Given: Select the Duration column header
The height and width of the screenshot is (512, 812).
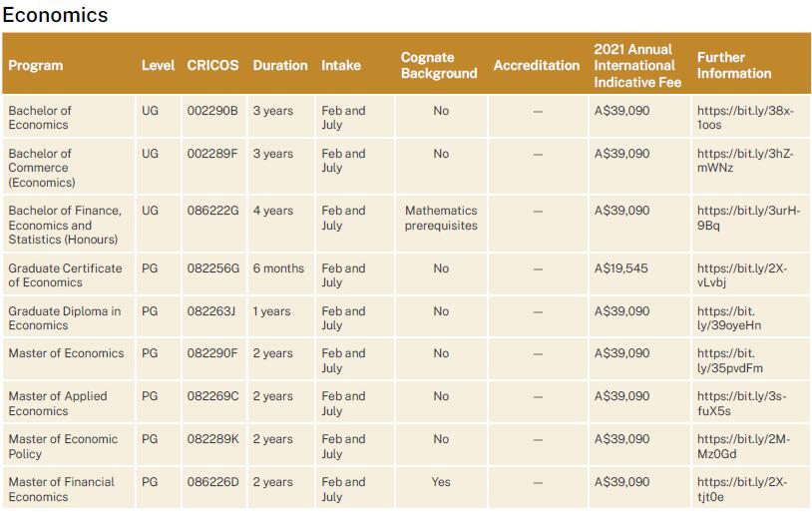Looking at the screenshot, I should pyautogui.click(x=280, y=66).
